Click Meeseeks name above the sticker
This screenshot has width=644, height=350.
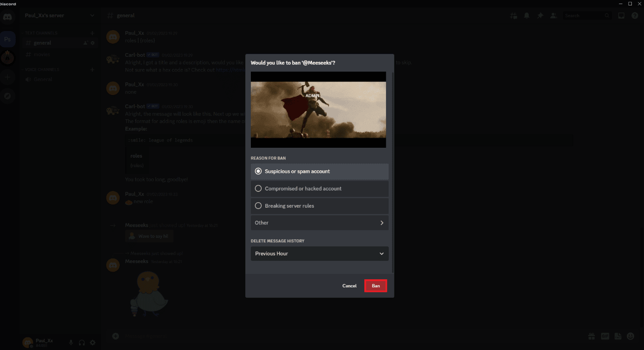[x=136, y=261]
